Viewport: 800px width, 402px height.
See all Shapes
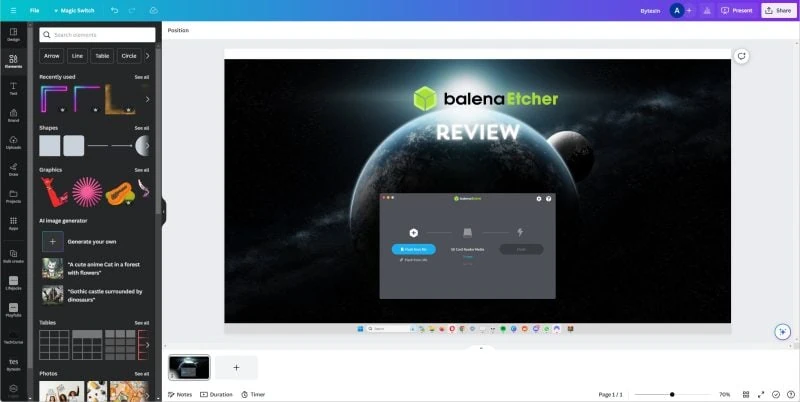(x=142, y=128)
